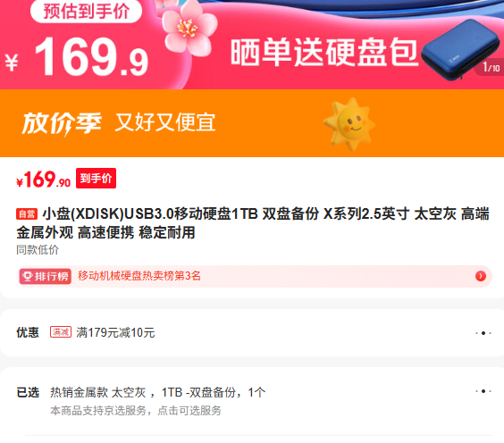
Task: Click 本商品支持京选服务 service hint text
Action: pos(136,411)
